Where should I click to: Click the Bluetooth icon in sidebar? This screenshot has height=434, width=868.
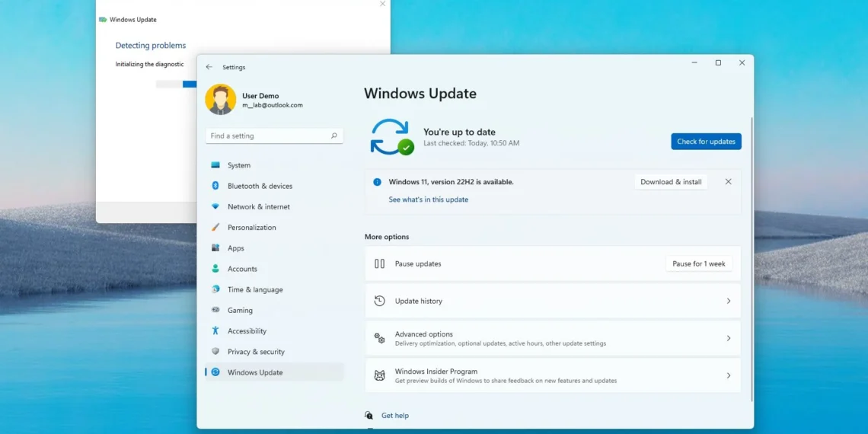point(215,186)
